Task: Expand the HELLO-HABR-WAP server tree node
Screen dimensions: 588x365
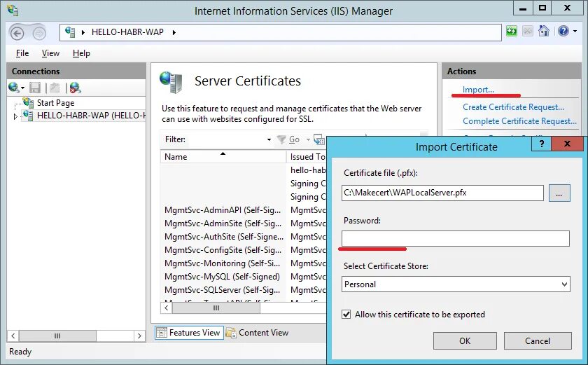Action: pyautogui.click(x=15, y=116)
